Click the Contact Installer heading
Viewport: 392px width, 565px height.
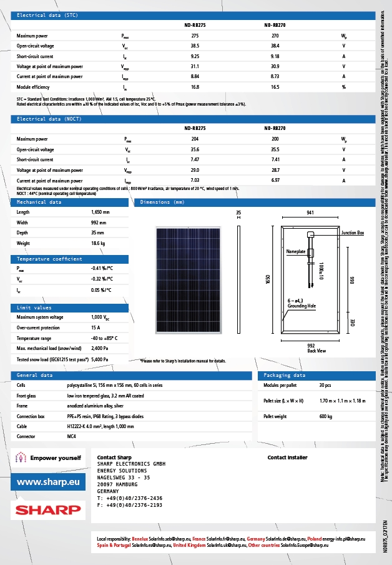287,457
